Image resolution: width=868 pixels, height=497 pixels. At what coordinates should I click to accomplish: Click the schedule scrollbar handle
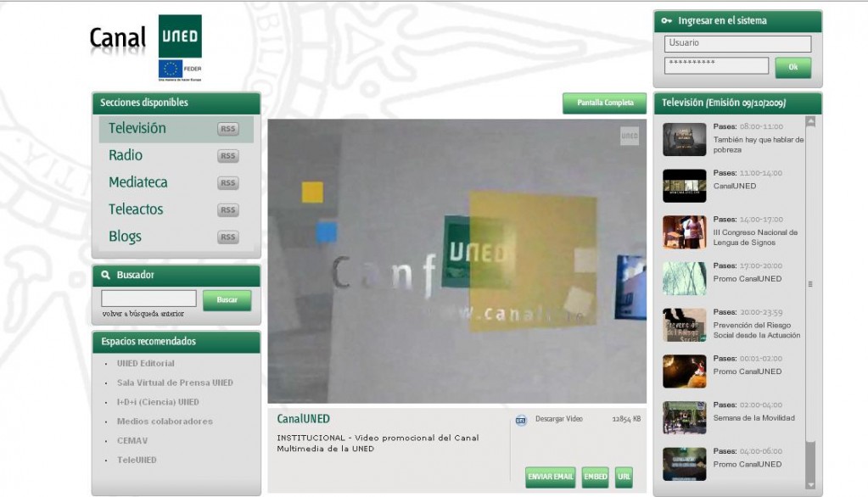click(811, 283)
